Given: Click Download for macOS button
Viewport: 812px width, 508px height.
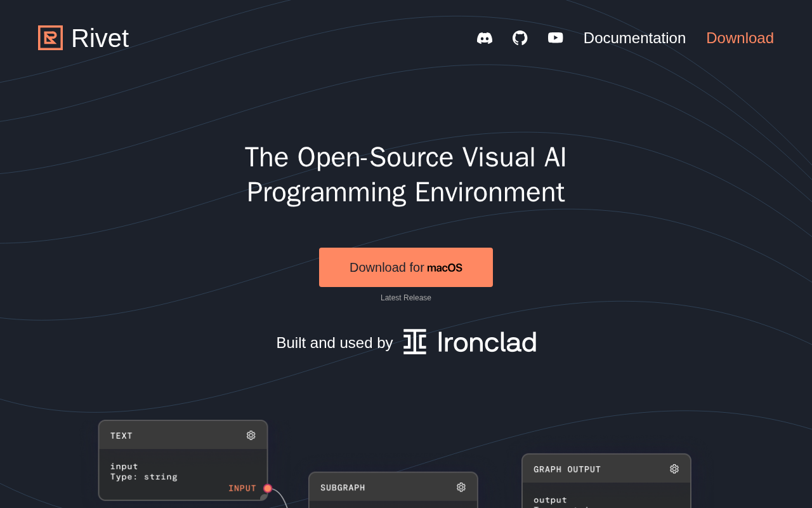Looking at the screenshot, I should (406, 267).
